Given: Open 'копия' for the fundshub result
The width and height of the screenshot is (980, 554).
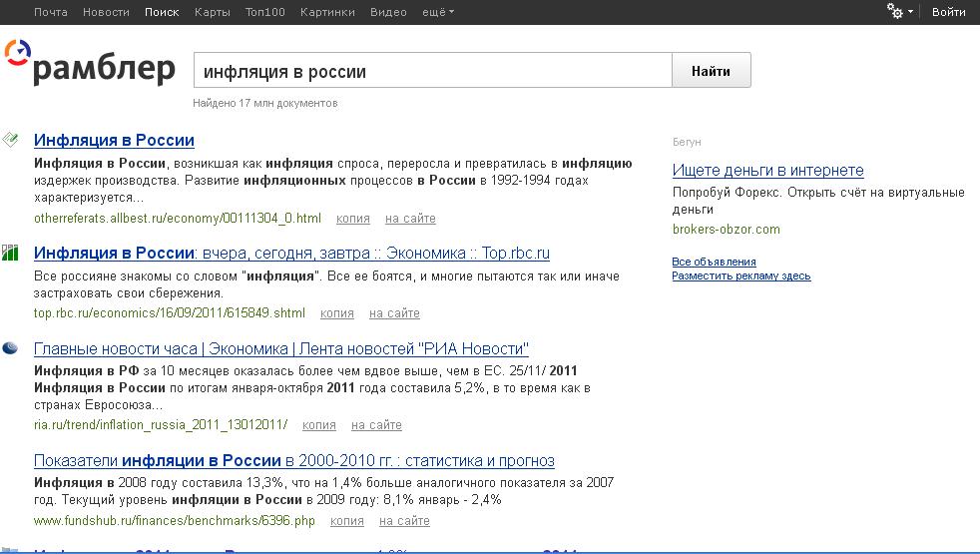Looking at the screenshot, I should [x=347, y=521].
